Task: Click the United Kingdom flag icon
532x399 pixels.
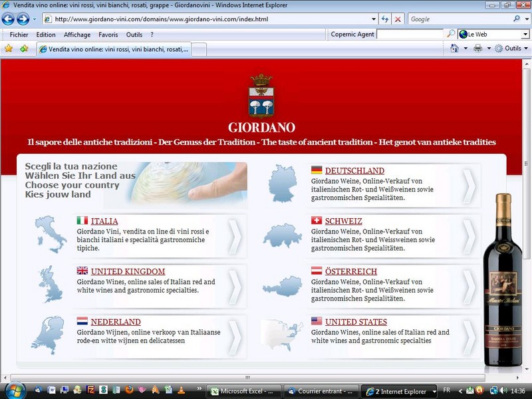Action: [82, 271]
